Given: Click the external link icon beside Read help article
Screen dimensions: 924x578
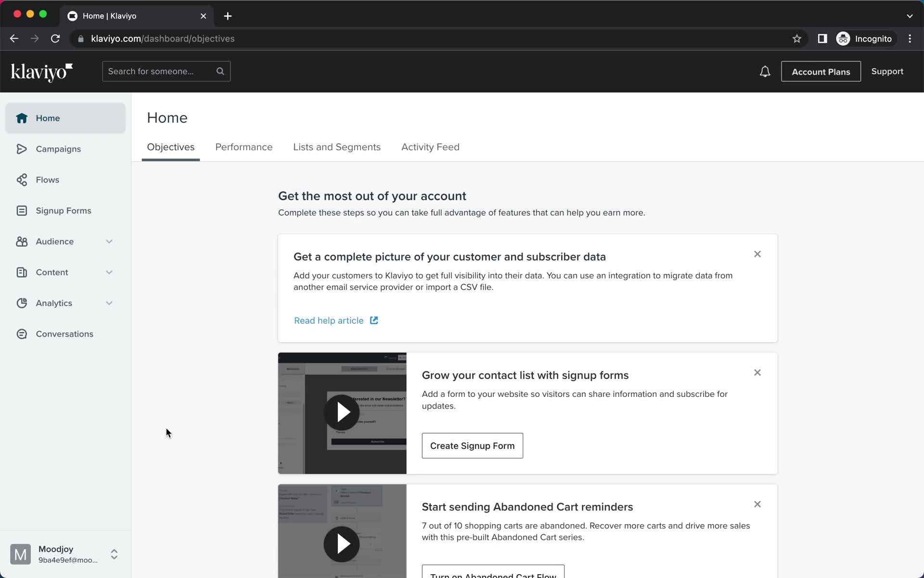Looking at the screenshot, I should pos(374,320).
